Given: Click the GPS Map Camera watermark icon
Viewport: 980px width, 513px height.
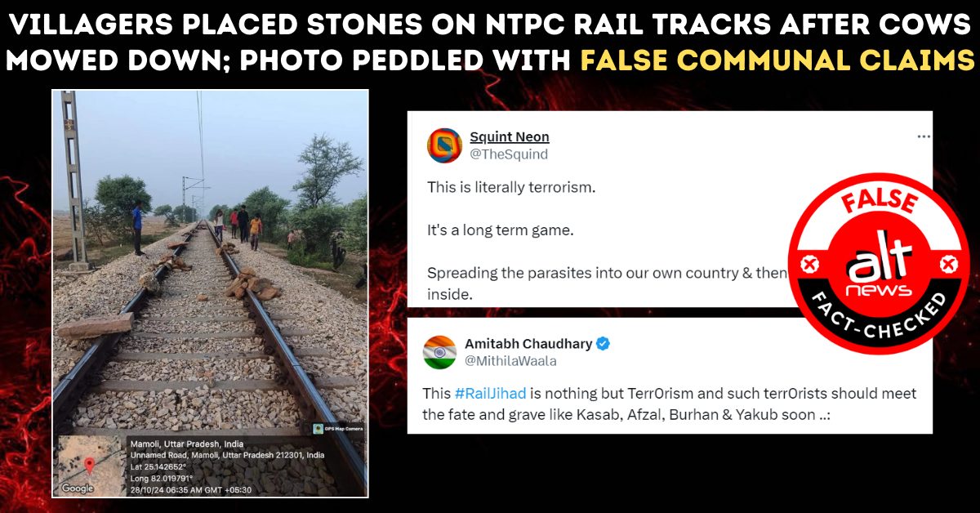Looking at the screenshot, I should point(318,429).
